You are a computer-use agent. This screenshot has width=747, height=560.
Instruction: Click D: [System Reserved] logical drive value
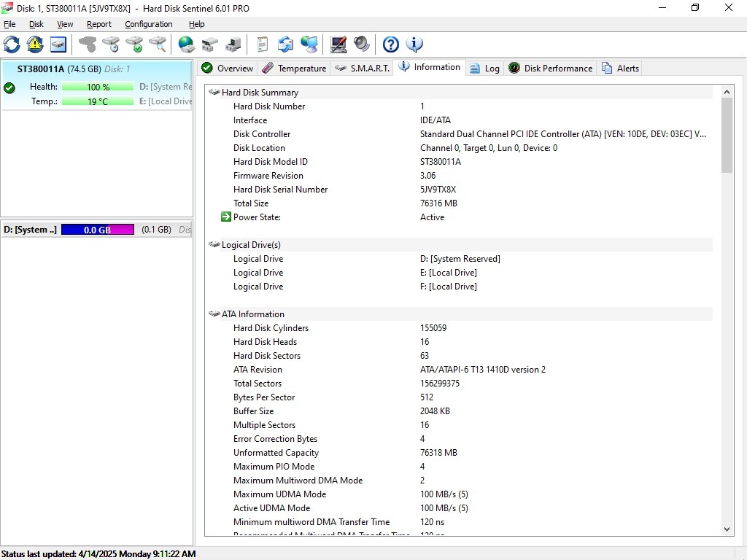pos(460,259)
